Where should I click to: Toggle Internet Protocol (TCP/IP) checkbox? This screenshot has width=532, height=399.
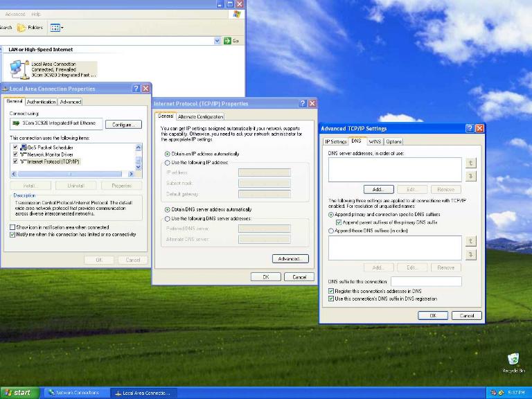[x=15, y=161]
